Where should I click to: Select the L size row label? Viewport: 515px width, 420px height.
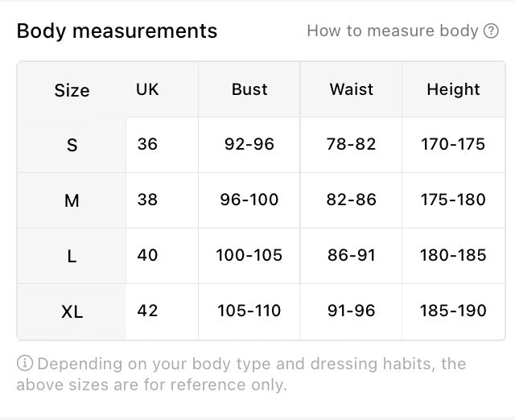coord(72,256)
